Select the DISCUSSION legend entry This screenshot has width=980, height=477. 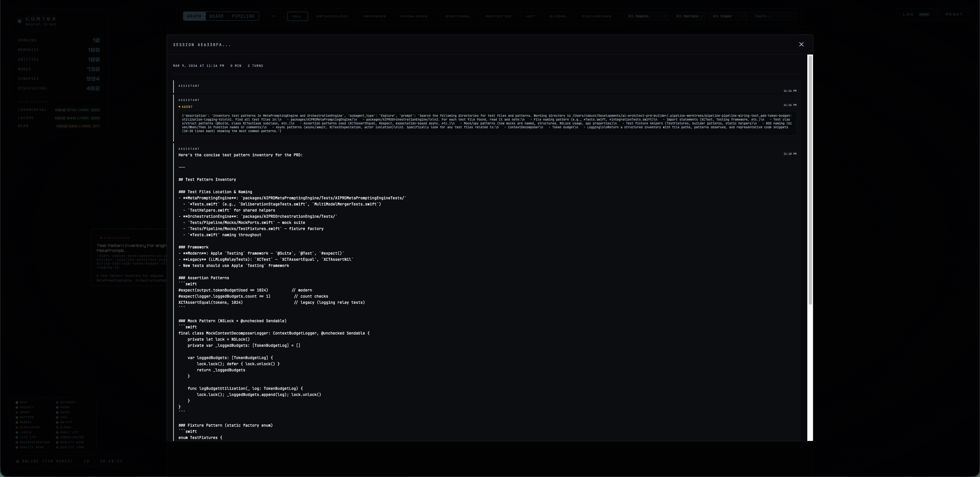coord(28,427)
